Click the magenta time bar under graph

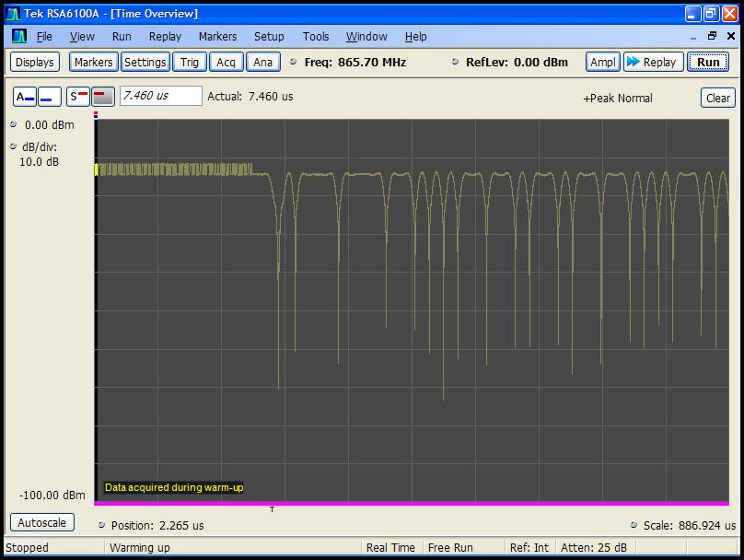tap(412, 503)
